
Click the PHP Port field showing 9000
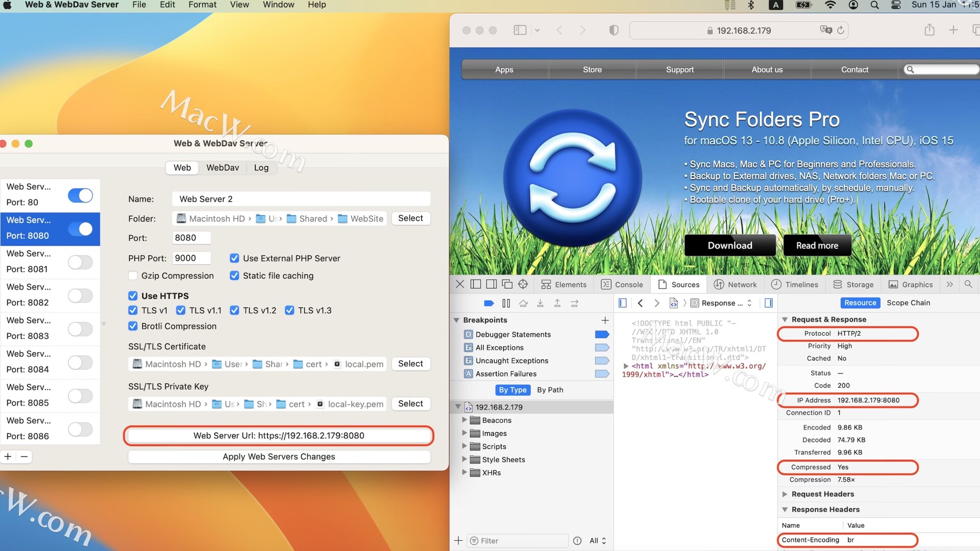click(x=192, y=258)
